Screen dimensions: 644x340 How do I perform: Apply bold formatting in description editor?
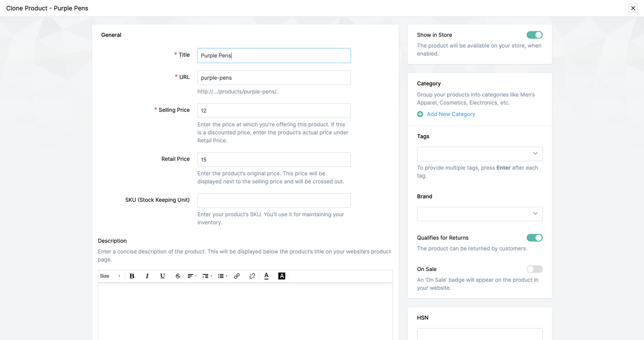[132, 276]
